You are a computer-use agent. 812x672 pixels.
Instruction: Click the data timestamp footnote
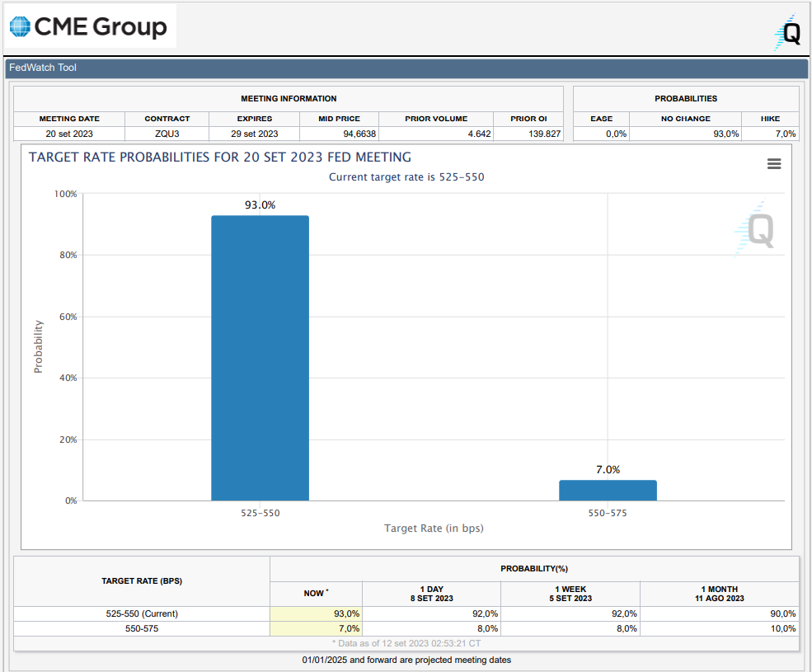[x=406, y=643]
